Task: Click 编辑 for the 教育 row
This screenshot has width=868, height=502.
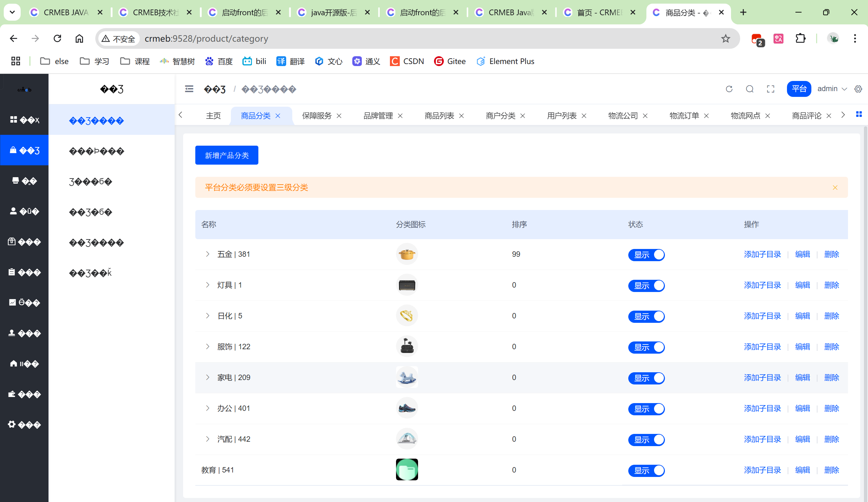Action: 802,470
